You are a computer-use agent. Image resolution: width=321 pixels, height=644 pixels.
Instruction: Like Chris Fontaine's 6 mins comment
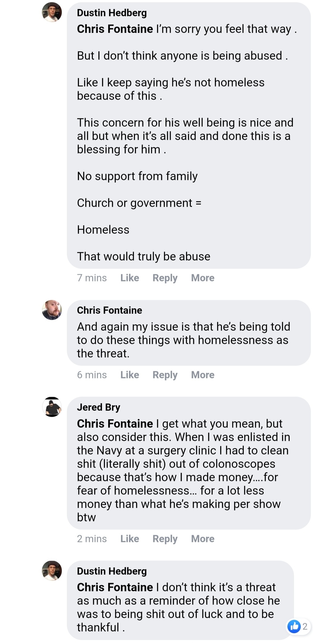coord(130,375)
